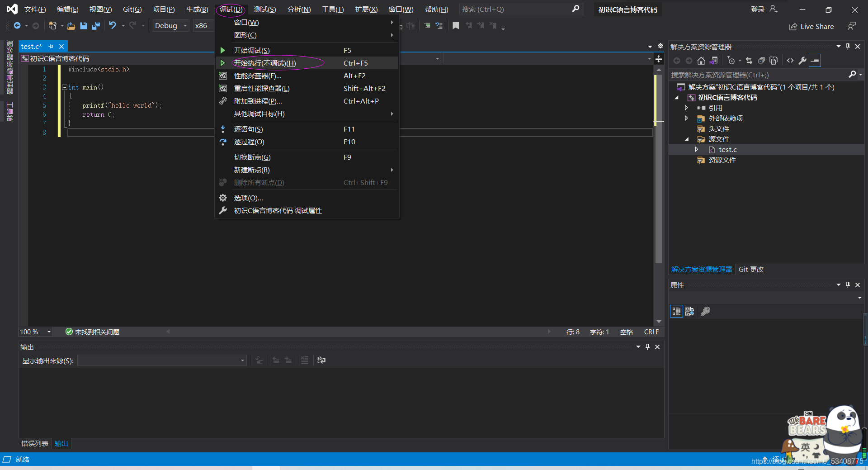Click the uncomment selected lines icon
This screenshot has height=470, width=868.
tap(439, 26)
